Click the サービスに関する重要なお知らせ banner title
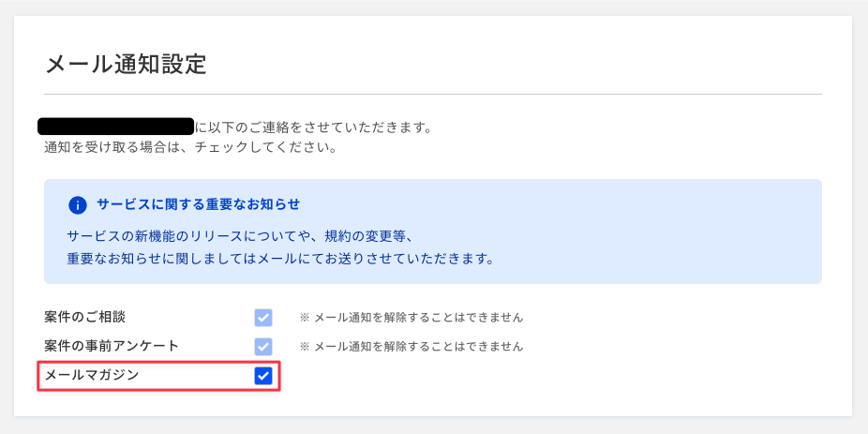868x434 pixels. coord(198,205)
